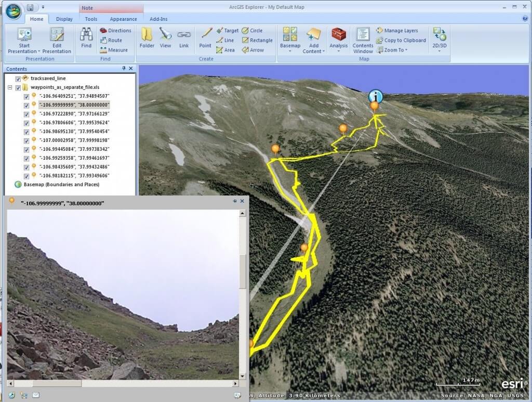Screen dimensions: 532x402
Task: Uncheck waypoint -106.96409251, 37.94894507 checkbox
Action: click(26, 96)
